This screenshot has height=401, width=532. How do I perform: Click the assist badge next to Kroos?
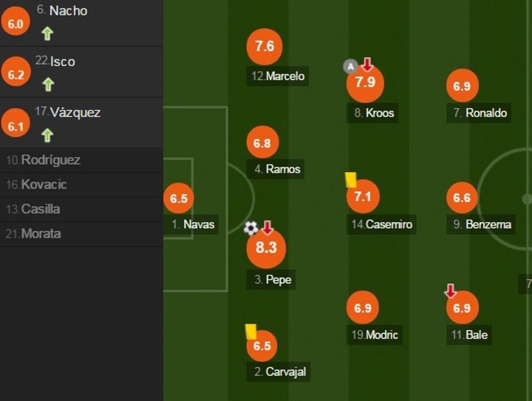pyautogui.click(x=351, y=67)
